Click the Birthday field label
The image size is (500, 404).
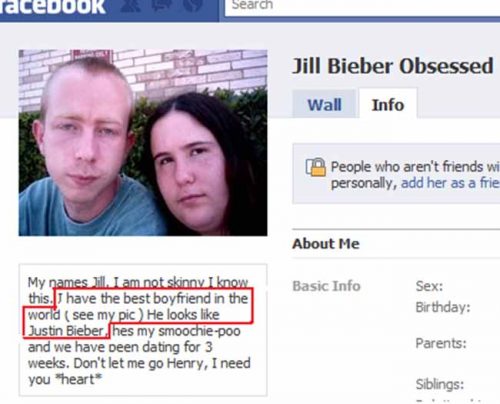443,307
